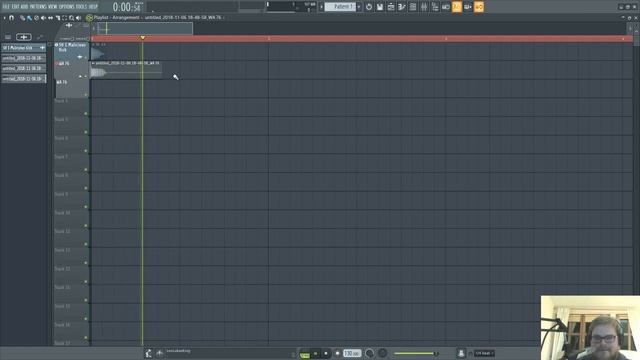The height and width of the screenshot is (360, 640).
Task: Click the circular icon right of pattern selector
Action: [x=369, y=7]
